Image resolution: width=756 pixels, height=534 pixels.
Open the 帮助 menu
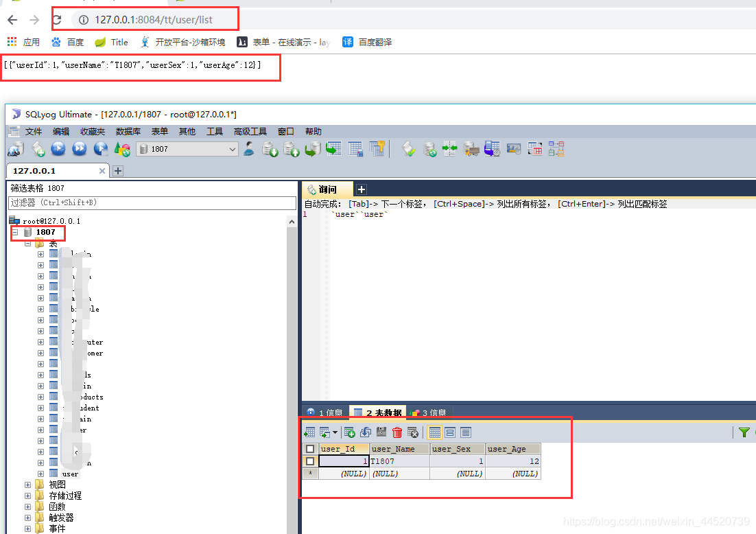tap(314, 132)
